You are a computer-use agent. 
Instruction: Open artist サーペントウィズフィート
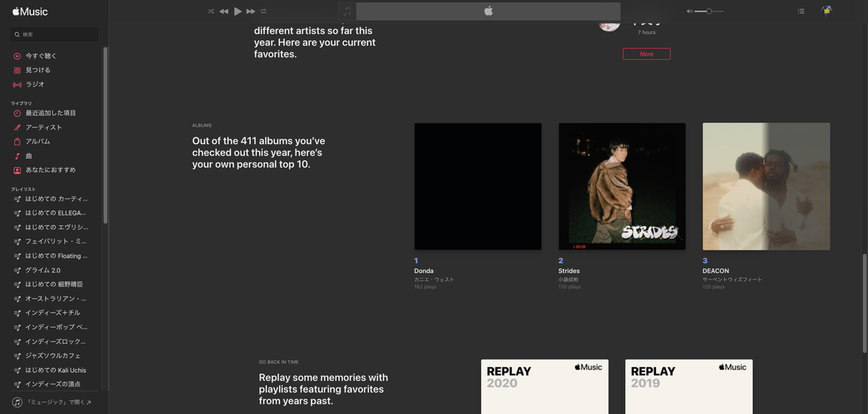(733, 279)
